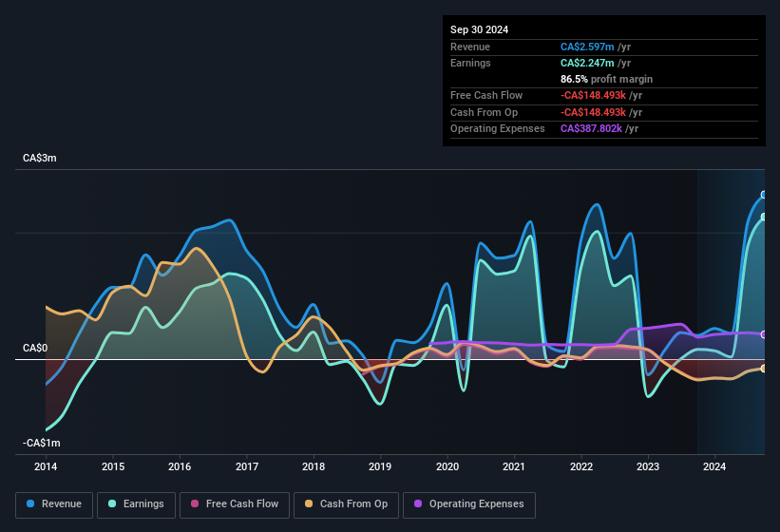Click the Revenue row label in tooltip
The image size is (780, 532).
click(x=470, y=47)
